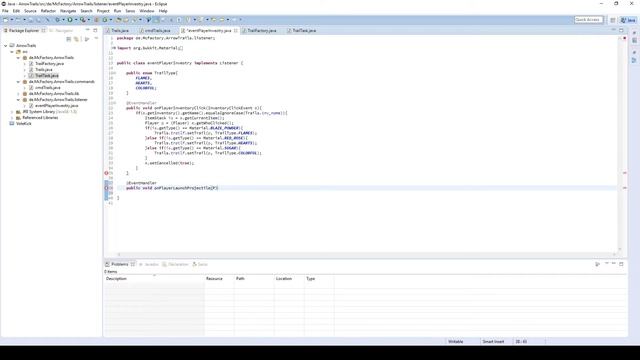Open the Run button dropdown arrow
Screen dimensions: 640x360
(76, 20)
